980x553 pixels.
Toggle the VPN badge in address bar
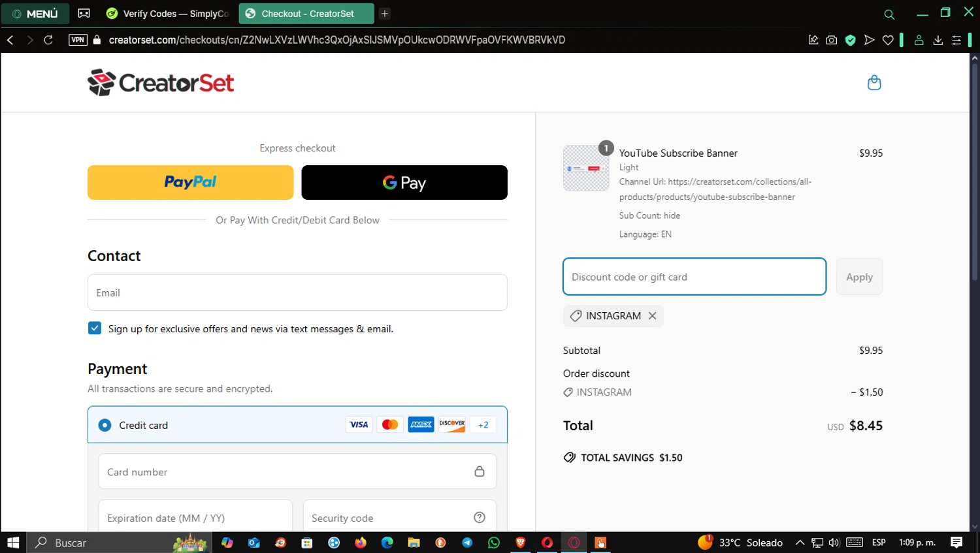[78, 40]
